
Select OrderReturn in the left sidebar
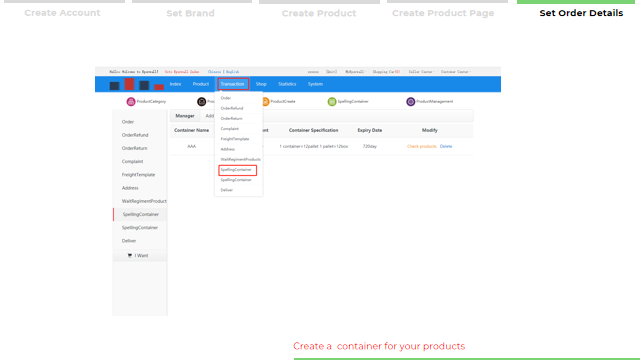[134, 148]
